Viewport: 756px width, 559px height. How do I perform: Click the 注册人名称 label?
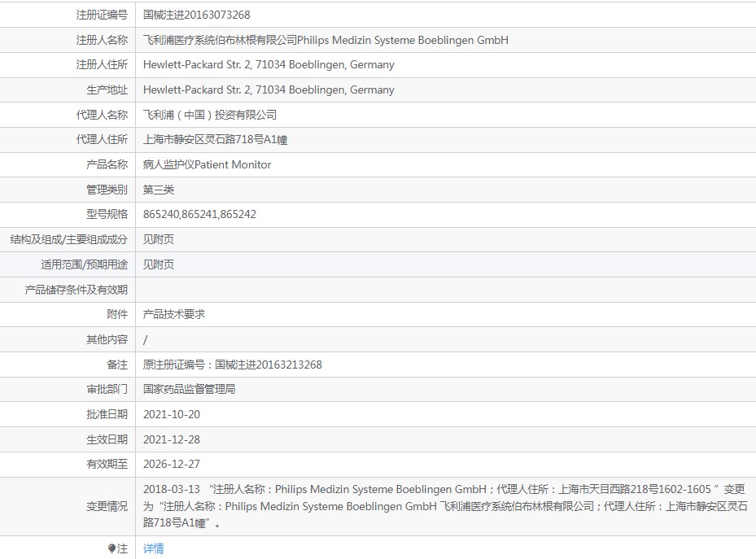[102, 40]
